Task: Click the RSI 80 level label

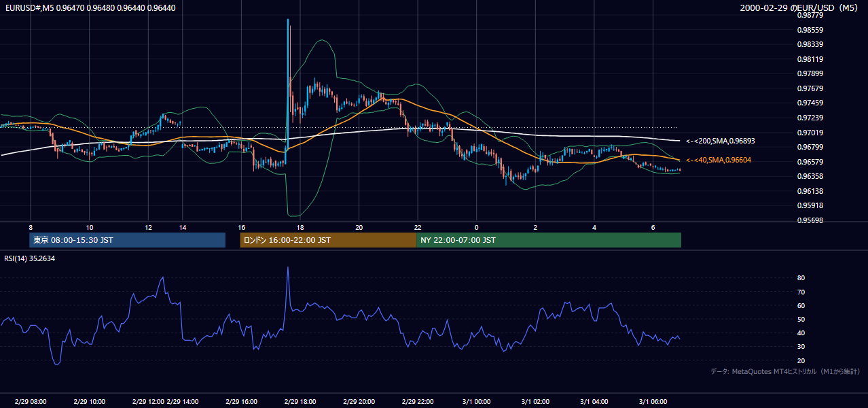Action: pos(801,278)
